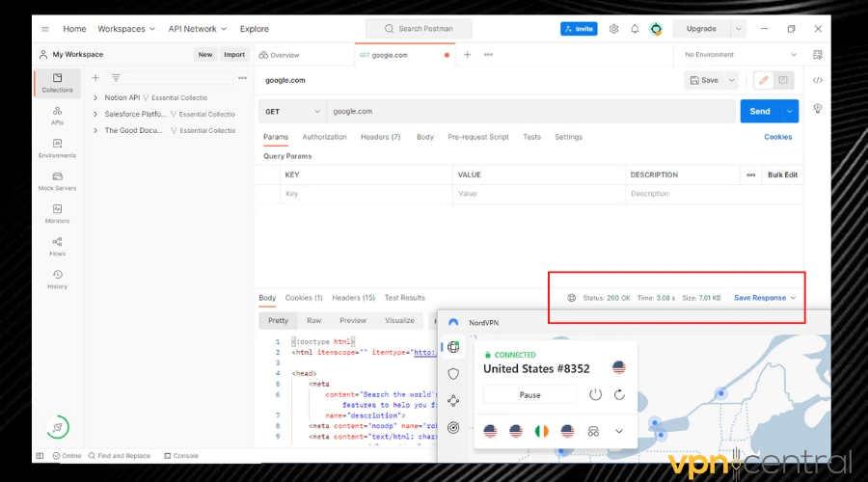868x482 pixels.
Task: Open collections more options ellipsis
Action: (242, 78)
